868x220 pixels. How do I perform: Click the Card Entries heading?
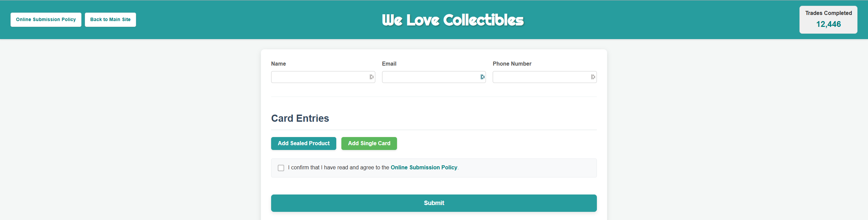point(300,118)
